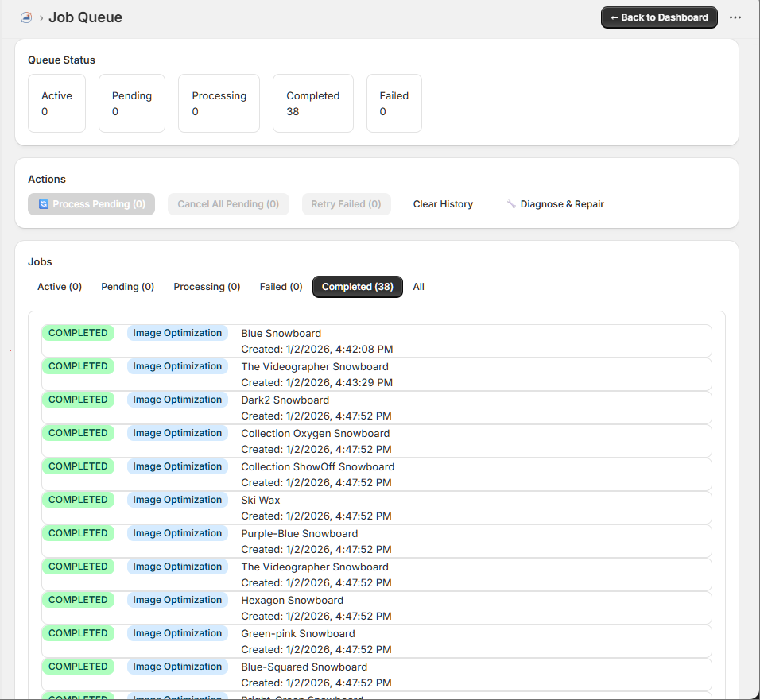Viewport: 760px width, 700px height.
Task: Select the Blue Snowboard job title
Action: tap(281, 333)
